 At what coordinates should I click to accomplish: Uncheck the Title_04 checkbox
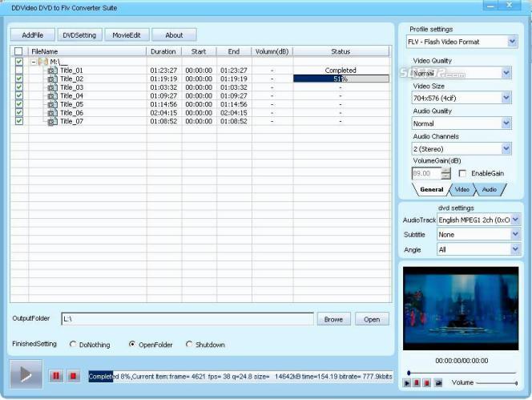[x=19, y=95]
